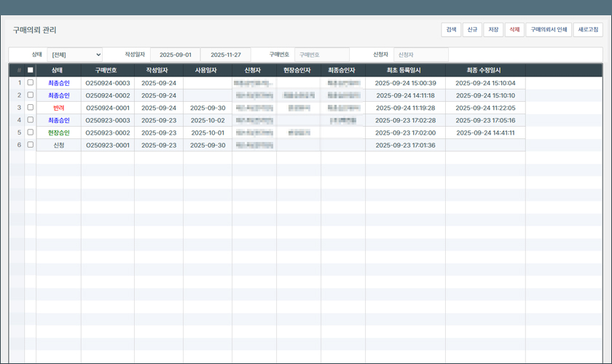The height and width of the screenshot is (364, 612).
Task: Click the 신청자 search input field
Action: [x=420, y=55]
